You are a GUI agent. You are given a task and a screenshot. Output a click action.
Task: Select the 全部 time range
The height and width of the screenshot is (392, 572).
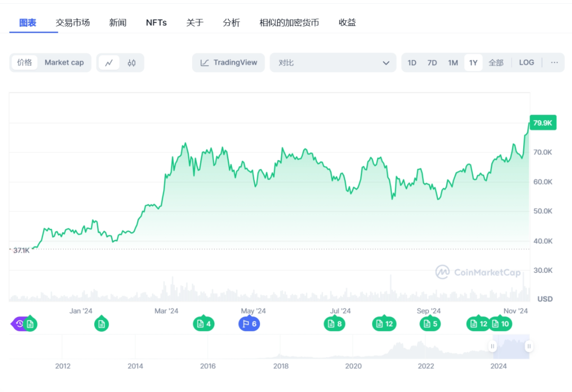pyautogui.click(x=496, y=62)
